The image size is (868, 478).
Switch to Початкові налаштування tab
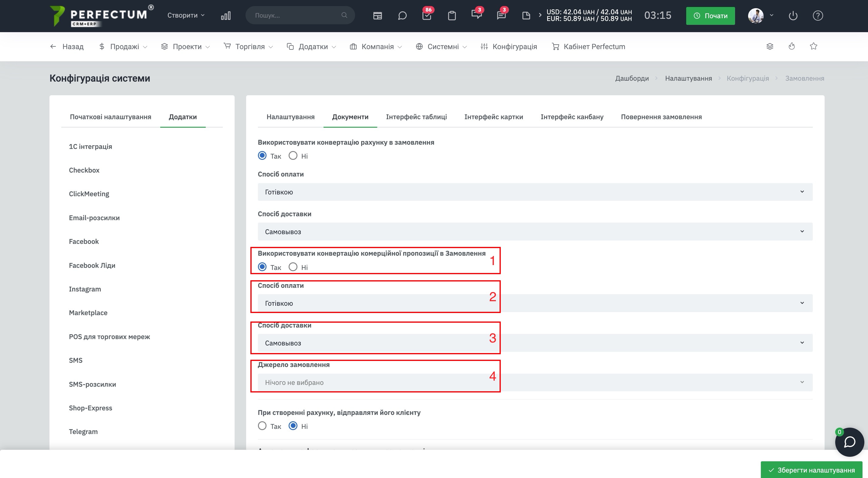(110, 116)
